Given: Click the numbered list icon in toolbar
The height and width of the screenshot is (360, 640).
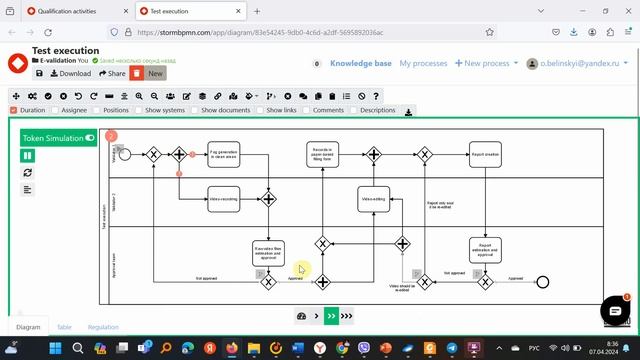Looking at the screenshot, I should tap(347, 96).
